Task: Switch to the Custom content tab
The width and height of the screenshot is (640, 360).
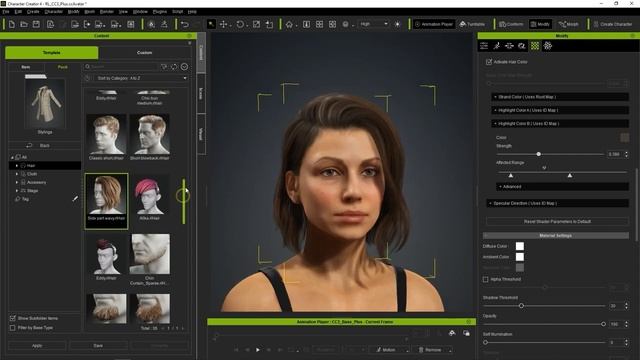Action: click(x=144, y=53)
